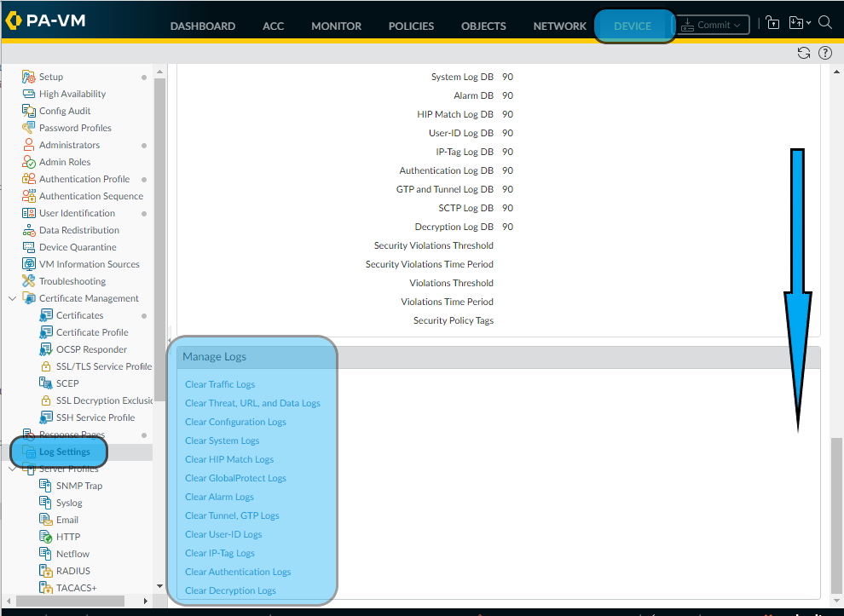
Task: Collapse the Server Profiles tree node
Action: (x=13, y=469)
